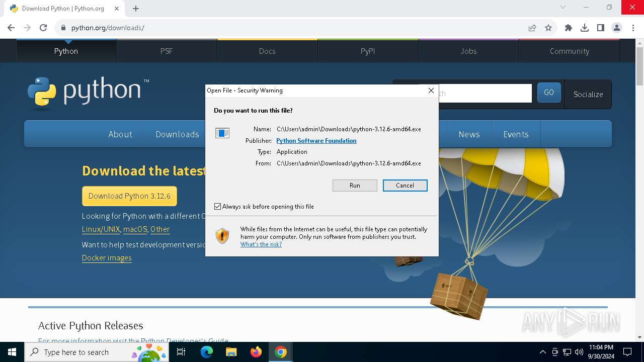Click the application file icon in dialog
The image size is (644, 362).
tap(222, 133)
